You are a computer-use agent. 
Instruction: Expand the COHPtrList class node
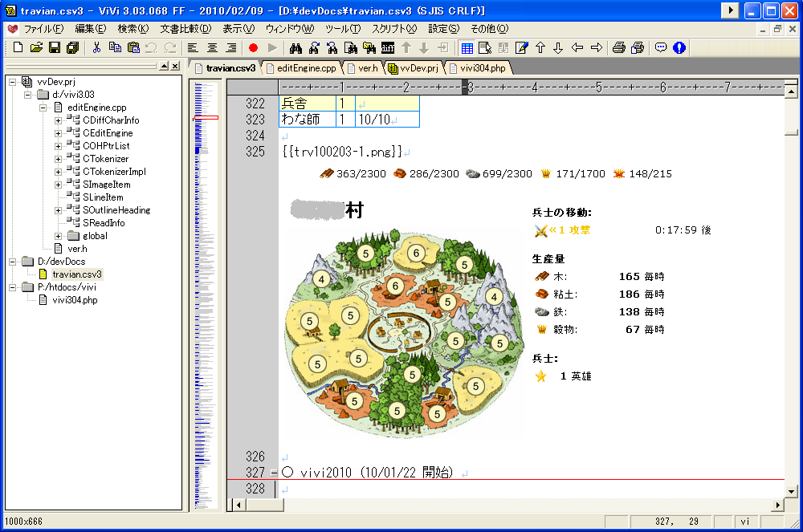59,146
